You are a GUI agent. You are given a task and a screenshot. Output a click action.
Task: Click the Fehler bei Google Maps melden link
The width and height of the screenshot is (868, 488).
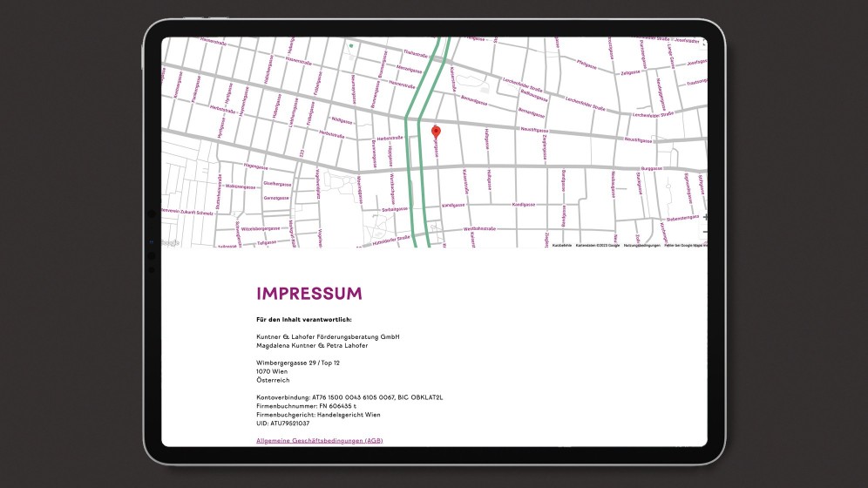tap(685, 246)
